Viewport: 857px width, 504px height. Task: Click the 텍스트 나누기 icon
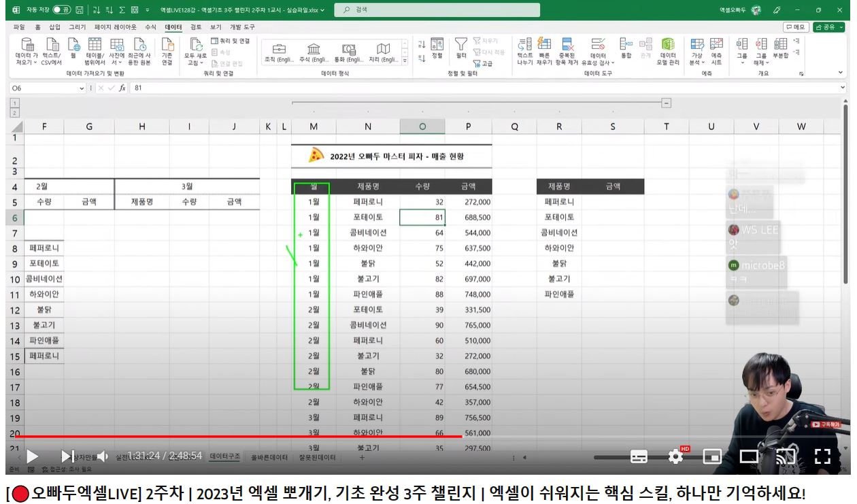click(525, 51)
